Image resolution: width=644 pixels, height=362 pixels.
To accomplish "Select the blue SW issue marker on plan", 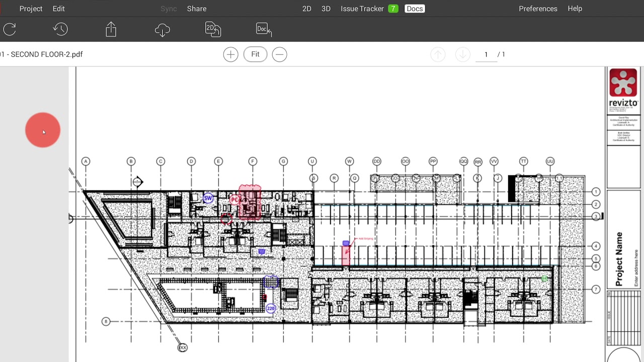I will [x=208, y=198].
